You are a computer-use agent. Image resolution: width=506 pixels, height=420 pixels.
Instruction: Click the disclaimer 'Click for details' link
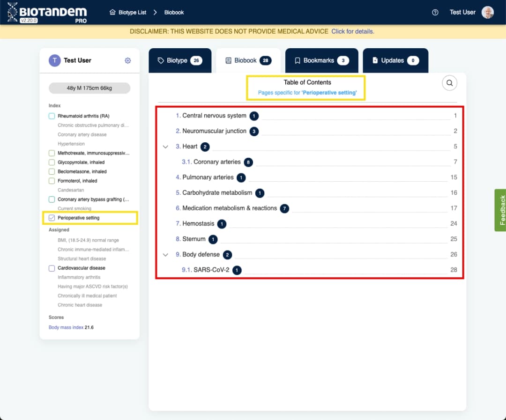(352, 31)
